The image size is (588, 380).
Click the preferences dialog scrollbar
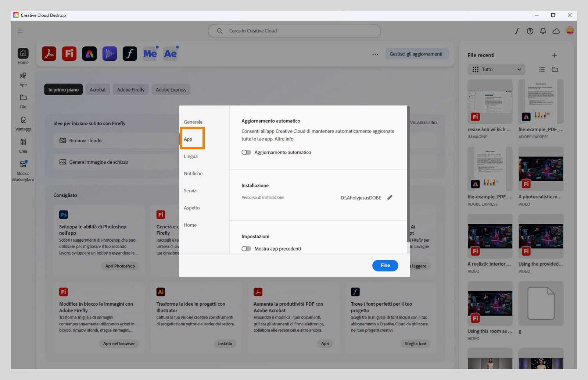click(408, 174)
